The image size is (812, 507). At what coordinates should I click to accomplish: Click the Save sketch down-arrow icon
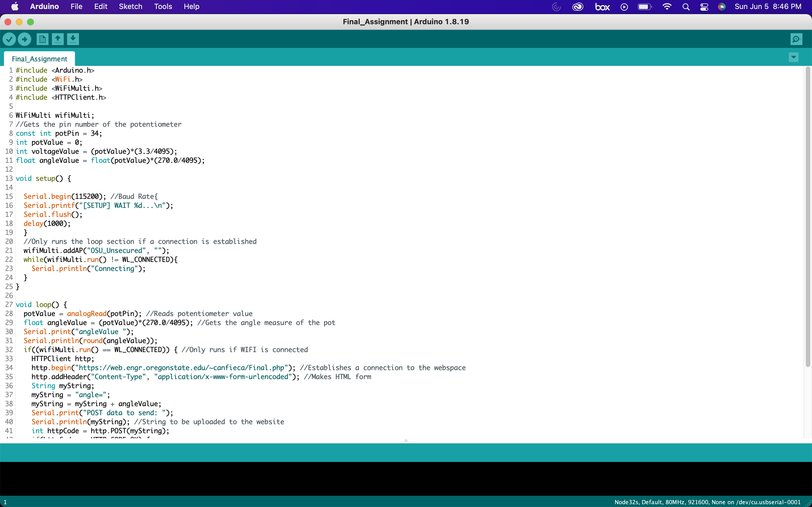click(x=73, y=39)
